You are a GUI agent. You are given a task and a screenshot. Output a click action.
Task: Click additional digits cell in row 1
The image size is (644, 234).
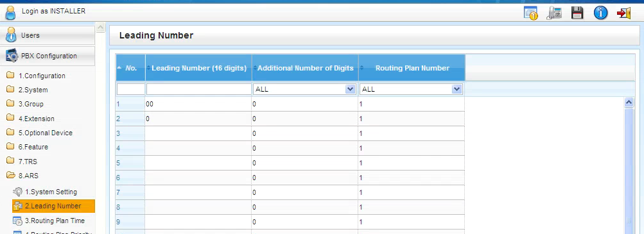(305, 104)
